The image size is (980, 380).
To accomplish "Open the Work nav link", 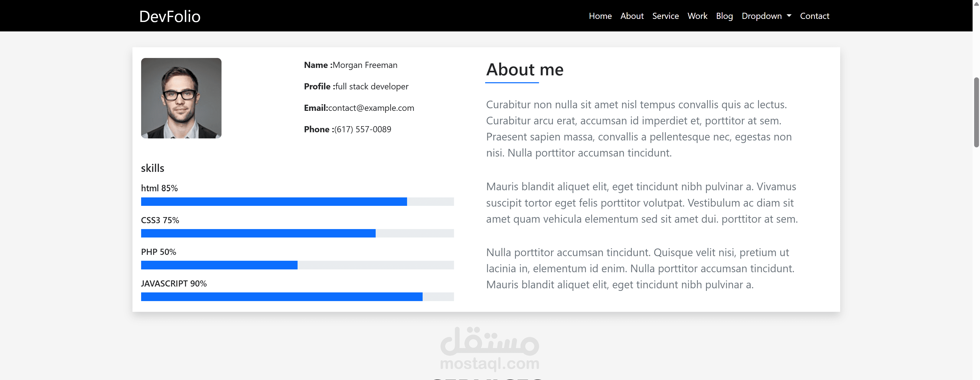I will [697, 16].
